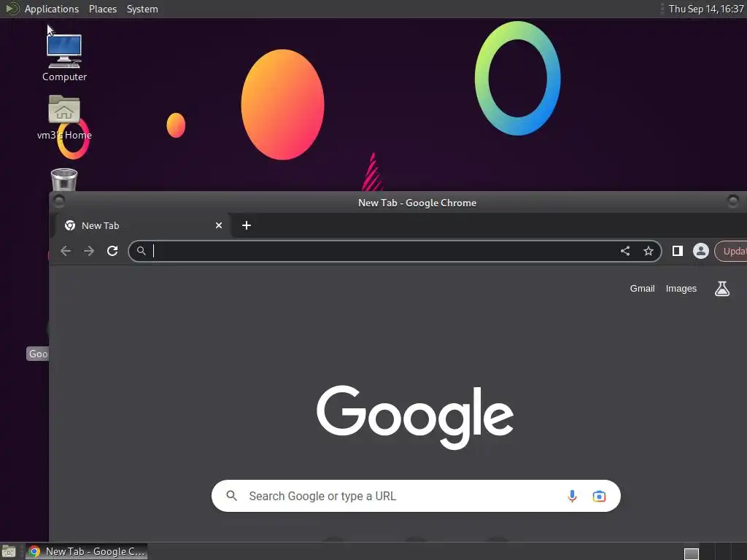Open the Places menu
The height and width of the screenshot is (560, 747).
tap(103, 9)
